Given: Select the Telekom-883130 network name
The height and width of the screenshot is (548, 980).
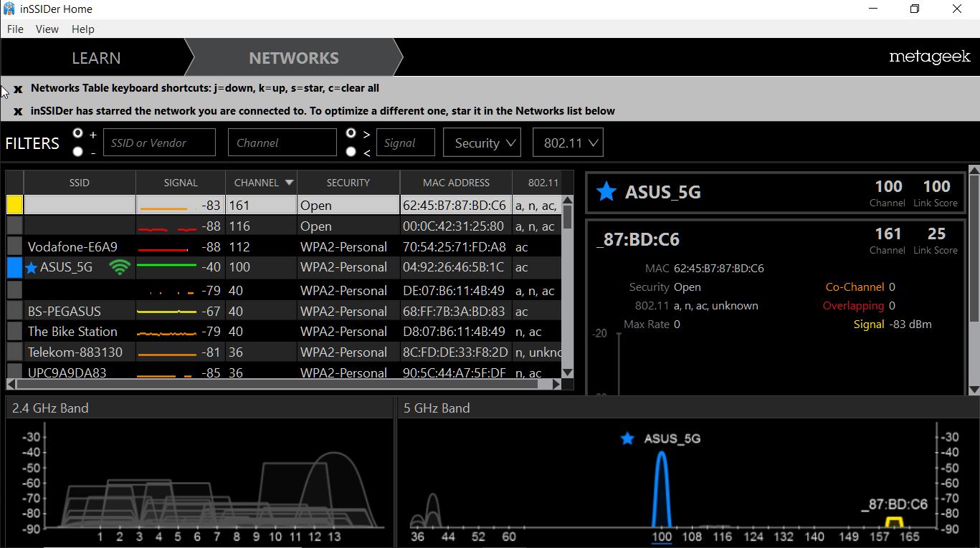Looking at the screenshot, I should (75, 352).
